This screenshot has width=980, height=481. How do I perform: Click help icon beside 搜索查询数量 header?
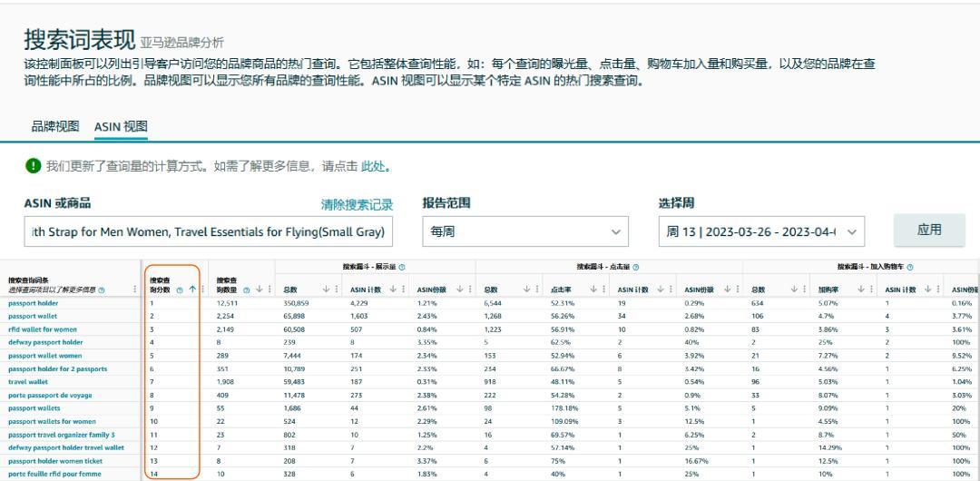(246, 290)
